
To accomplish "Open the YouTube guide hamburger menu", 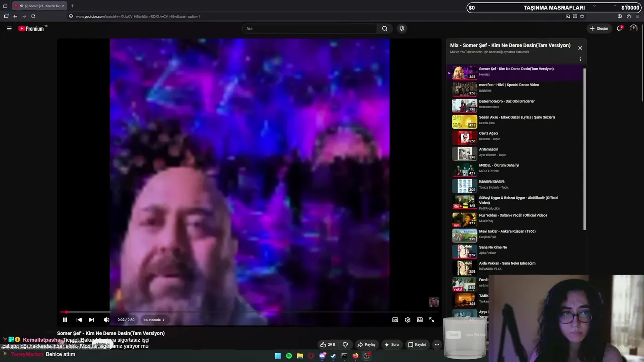I will coord(9,29).
